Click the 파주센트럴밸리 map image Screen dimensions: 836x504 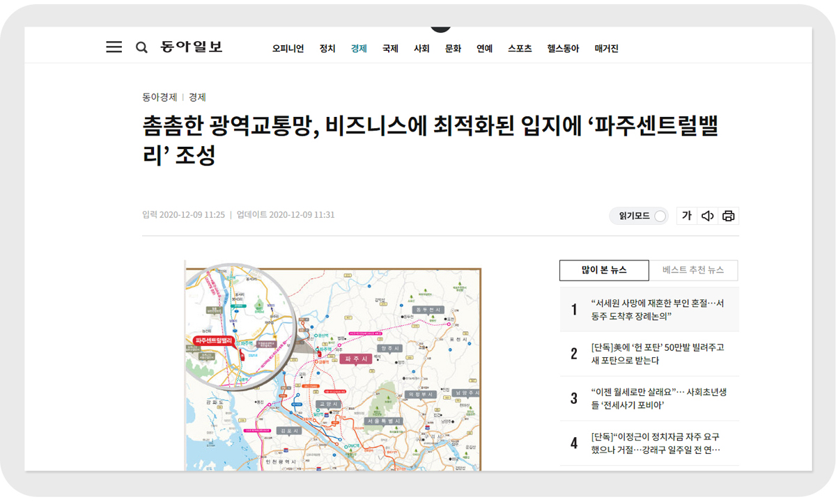click(333, 366)
